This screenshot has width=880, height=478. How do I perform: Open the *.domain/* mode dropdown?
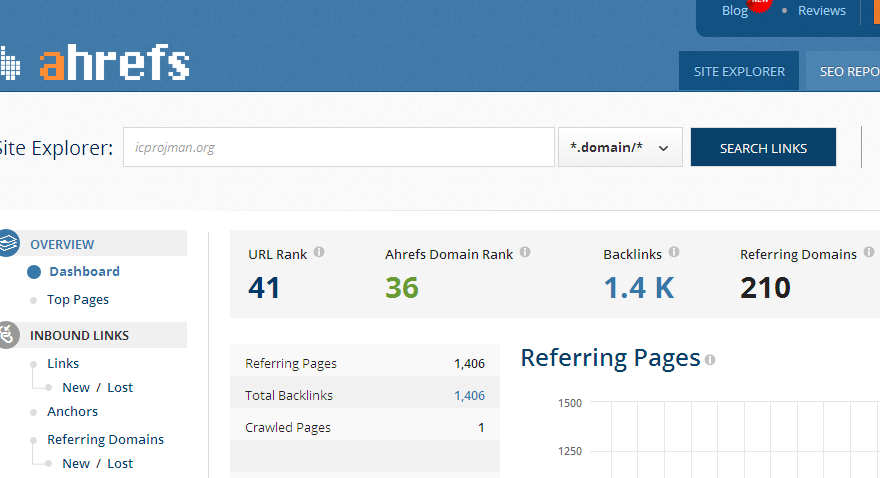tap(620, 147)
